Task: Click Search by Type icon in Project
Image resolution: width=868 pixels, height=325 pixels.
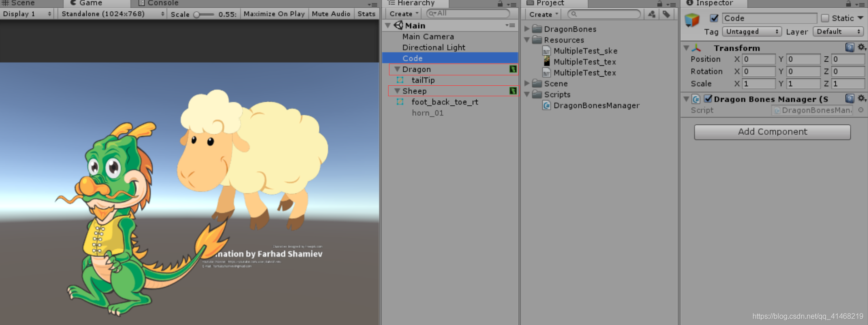Action: 652,14
